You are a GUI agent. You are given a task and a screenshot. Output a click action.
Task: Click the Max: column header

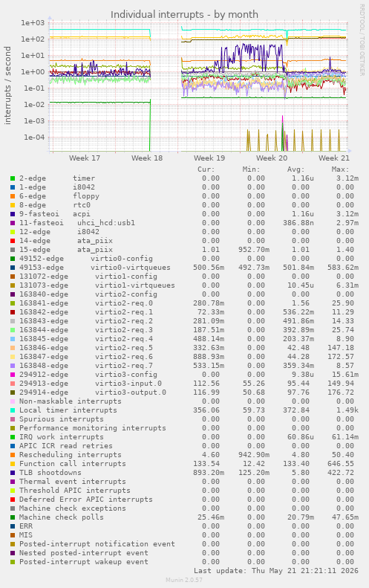point(340,169)
